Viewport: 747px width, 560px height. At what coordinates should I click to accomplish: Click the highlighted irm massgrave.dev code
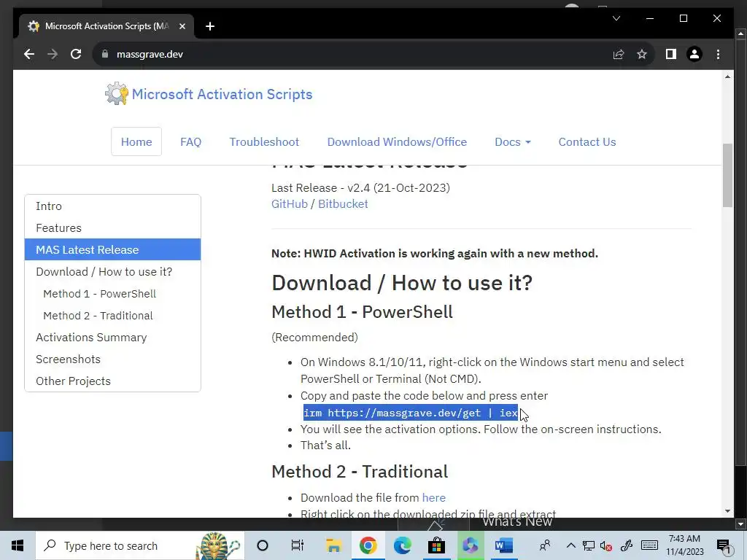point(410,413)
